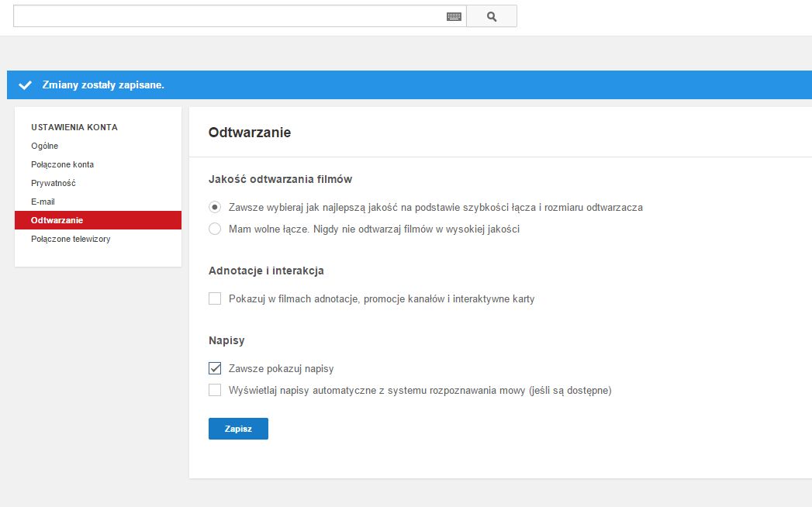Click the 'Zmiany zostały zapisane.' notification text
The image size is (812, 507).
click(x=103, y=85)
